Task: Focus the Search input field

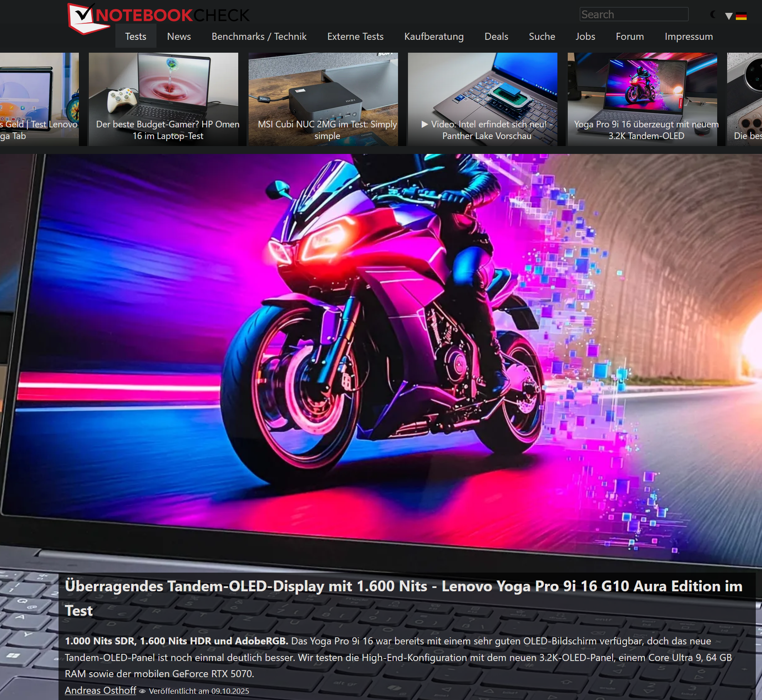Action: click(x=634, y=15)
